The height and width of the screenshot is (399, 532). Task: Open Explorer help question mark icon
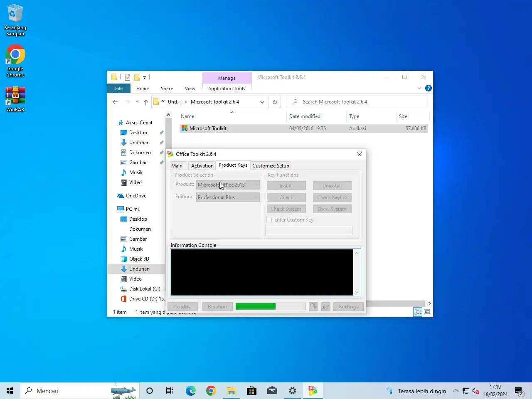pos(429,88)
